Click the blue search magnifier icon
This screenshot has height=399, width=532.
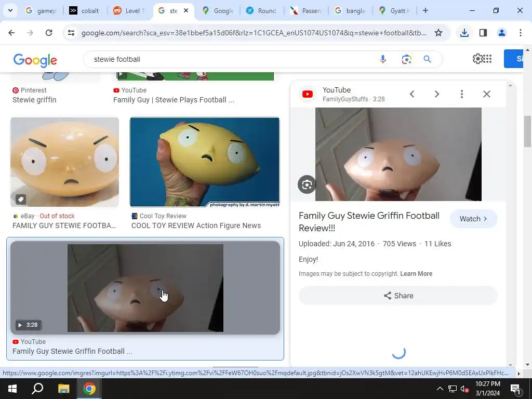(x=427, y=59)
